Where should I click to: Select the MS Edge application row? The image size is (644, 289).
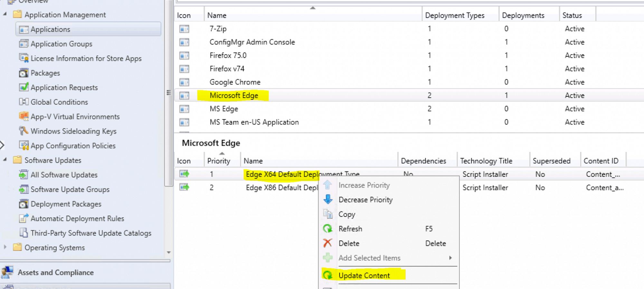pos(409,109)
